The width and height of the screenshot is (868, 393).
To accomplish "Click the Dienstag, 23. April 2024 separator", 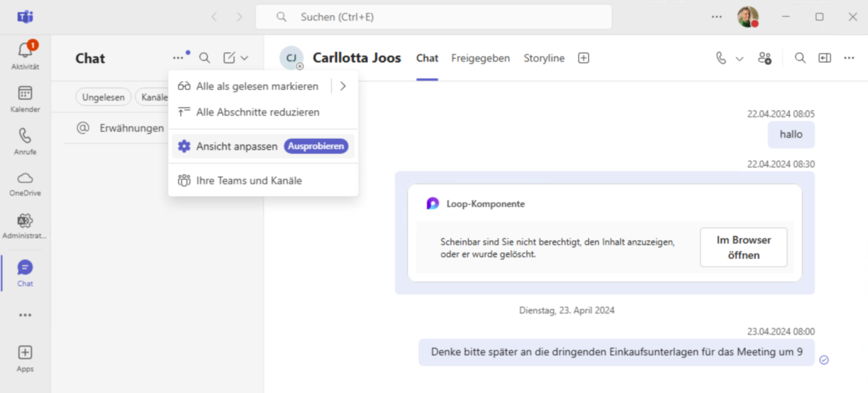I will [x=567, y=310].
